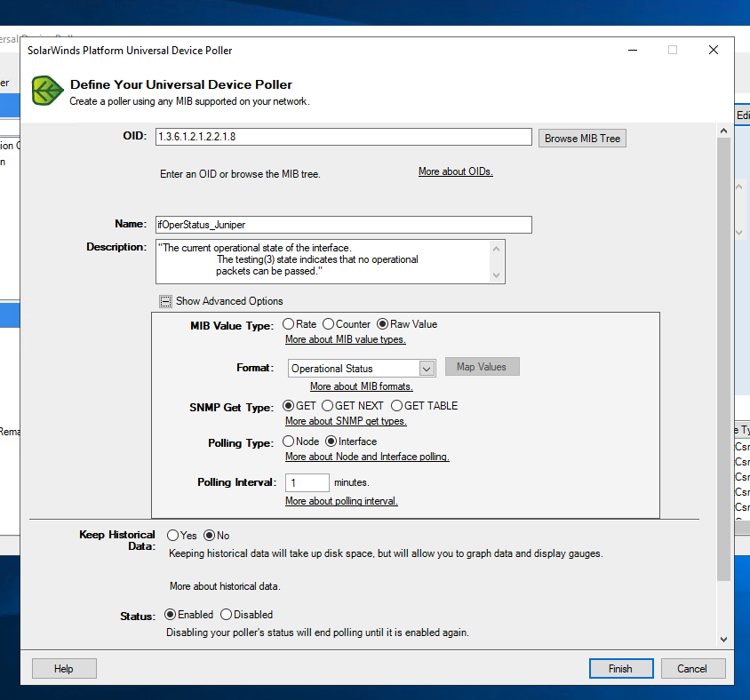Switch Polling Type to Node
The image size is (750, 700).
coord(288,441)
